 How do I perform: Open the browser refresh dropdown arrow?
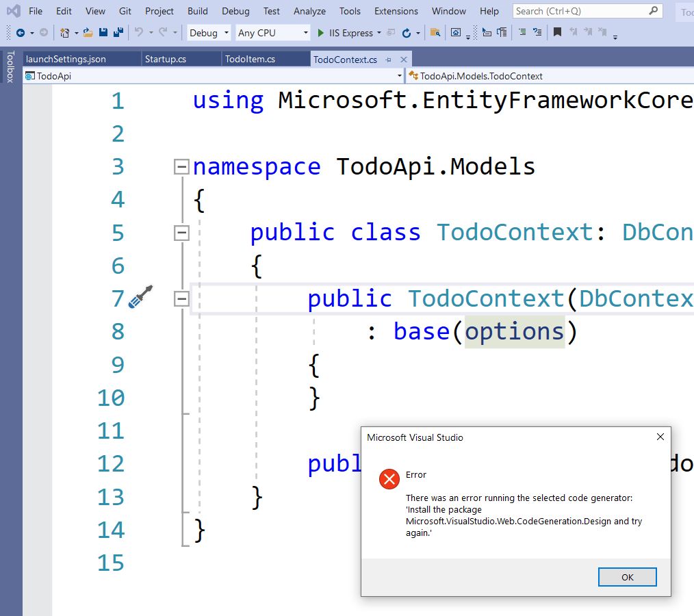pyautogui.click(x=417, y=33)
